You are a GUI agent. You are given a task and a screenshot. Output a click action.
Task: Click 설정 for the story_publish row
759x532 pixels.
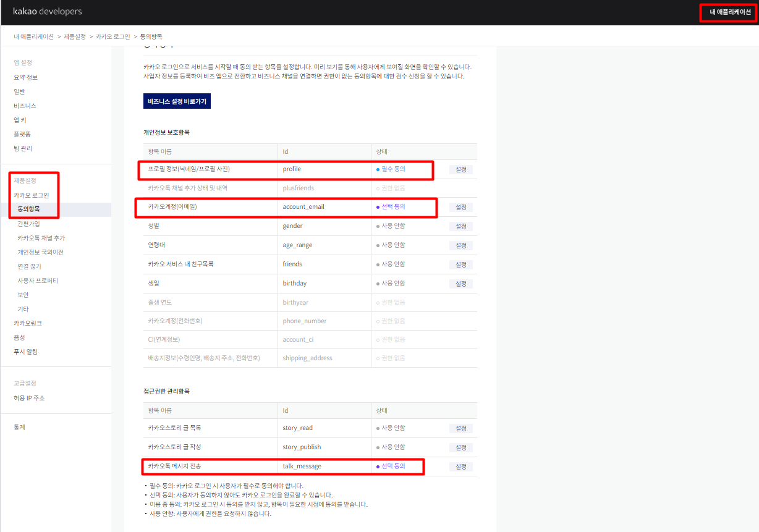pos(461,447)
